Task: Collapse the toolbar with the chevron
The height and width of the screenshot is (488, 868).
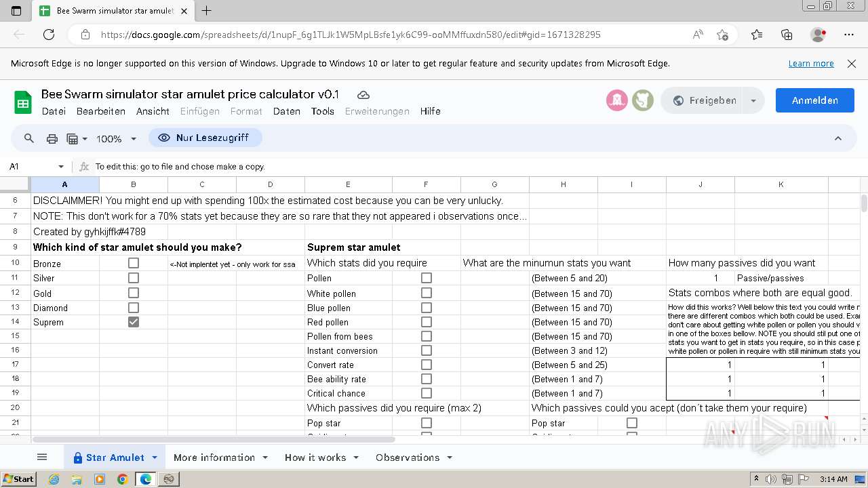Action: (838, 138)
